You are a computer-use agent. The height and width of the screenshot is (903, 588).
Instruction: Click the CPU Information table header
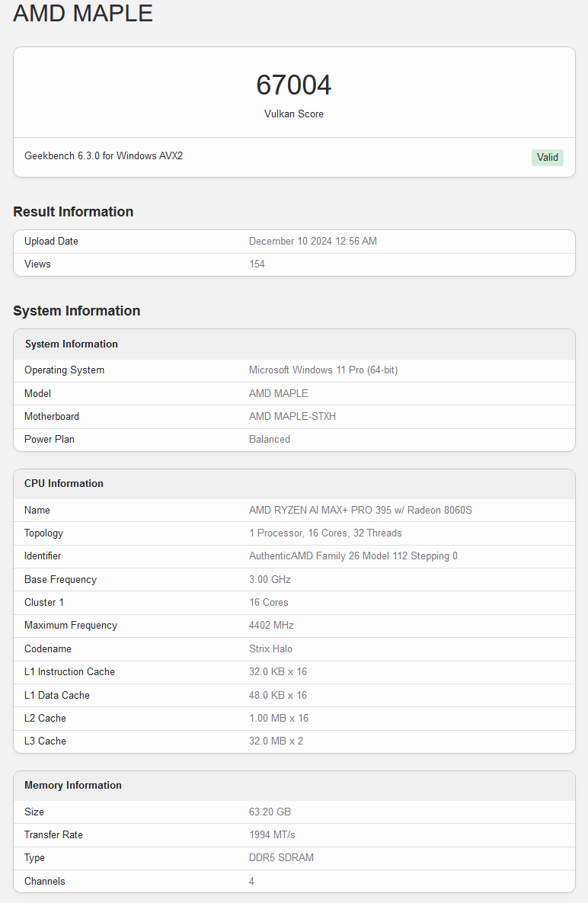pos(64,483)
